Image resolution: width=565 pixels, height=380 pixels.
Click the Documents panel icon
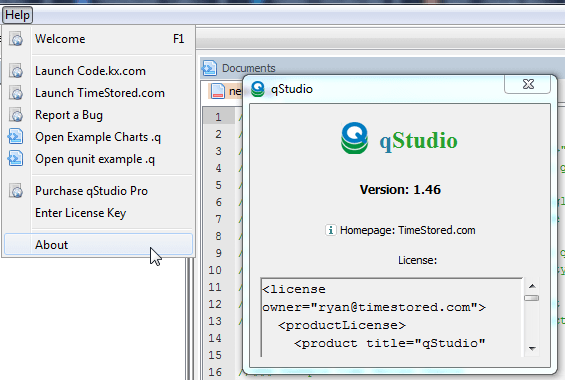[209, 68]
